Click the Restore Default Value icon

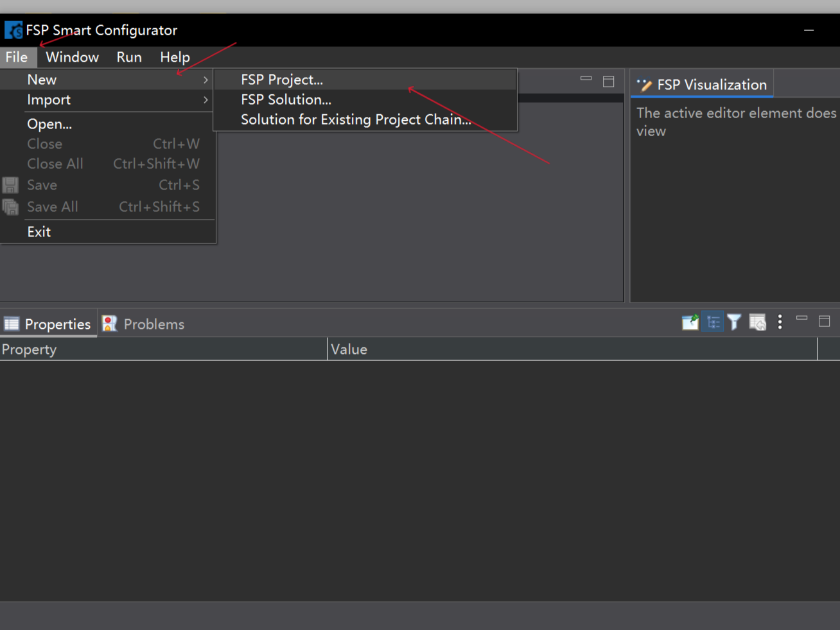click(758, 322)
